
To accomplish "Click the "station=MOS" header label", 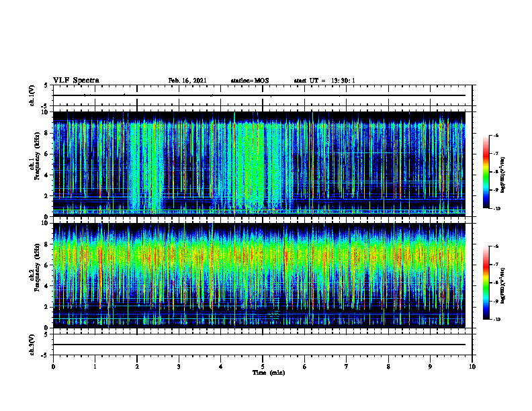I will [x=250, y=81].
